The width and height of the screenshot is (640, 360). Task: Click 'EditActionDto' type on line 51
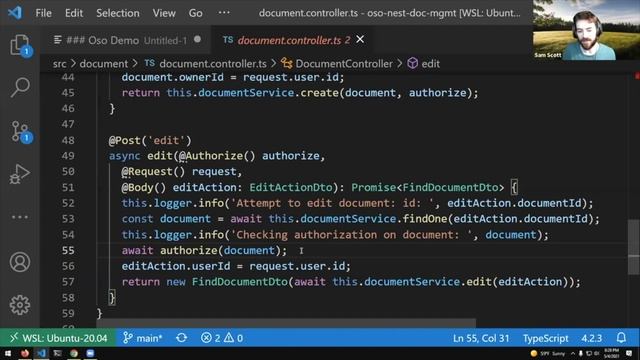coord(291,187)
